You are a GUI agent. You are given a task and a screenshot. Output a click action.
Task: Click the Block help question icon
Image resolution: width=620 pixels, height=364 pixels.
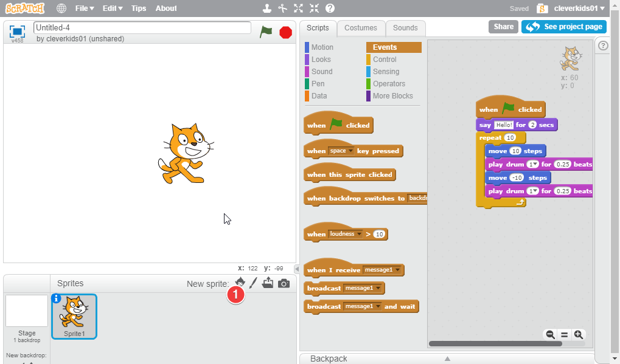pyautogui.click(x=330, y=9)
